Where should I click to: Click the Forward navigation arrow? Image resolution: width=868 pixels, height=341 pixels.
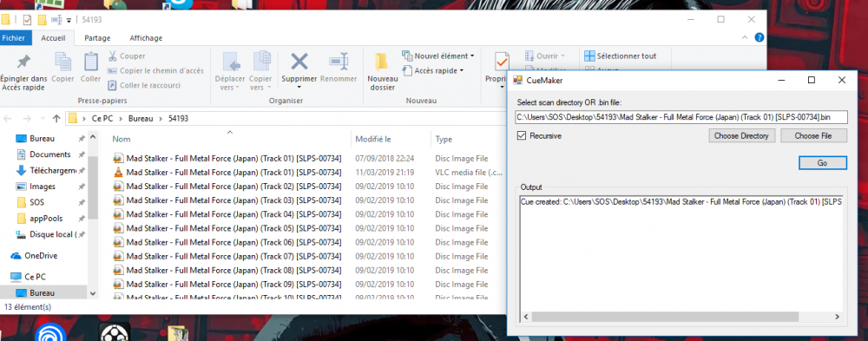point(27,119)
